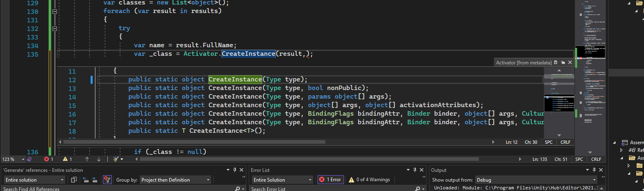Toggle SPC indentation in the peek window status
644x191 pixels.
tap(548, 142)
